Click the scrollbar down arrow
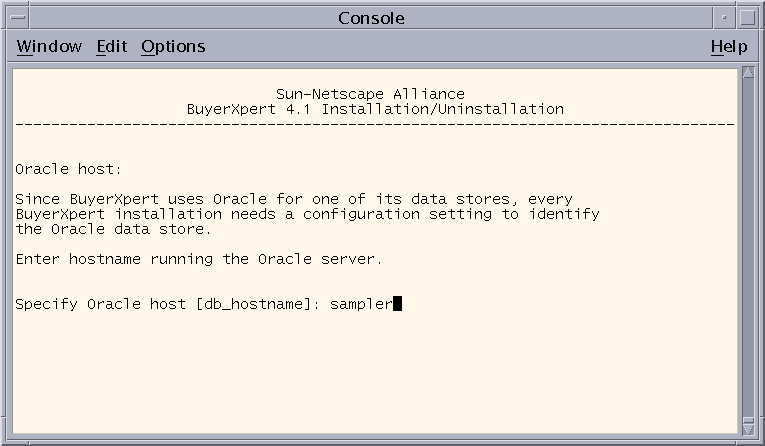This screenshot has width=765, height=446. 748,428
